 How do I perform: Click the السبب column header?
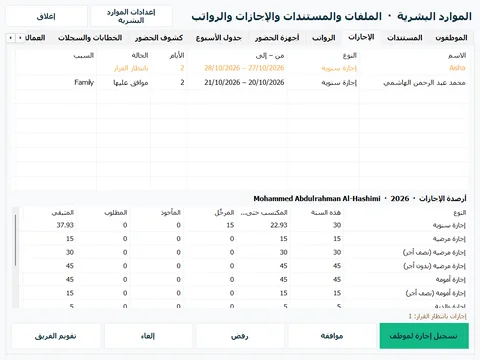(x=55, y=55)
